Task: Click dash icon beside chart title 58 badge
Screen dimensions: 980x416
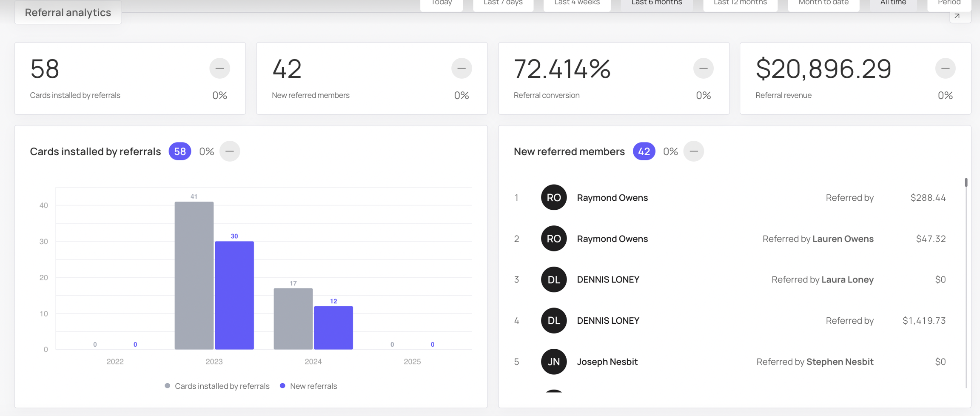Action: [x=230, y=151]
